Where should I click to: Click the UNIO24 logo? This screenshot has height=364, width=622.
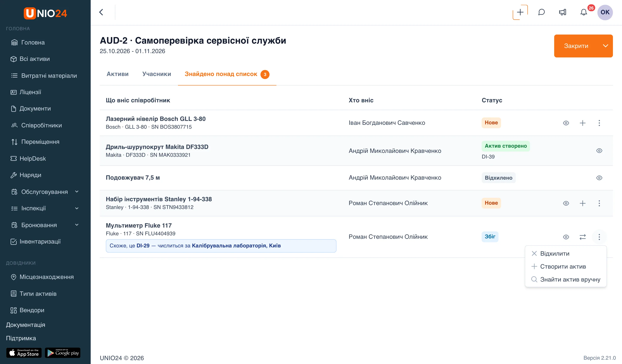45,13
